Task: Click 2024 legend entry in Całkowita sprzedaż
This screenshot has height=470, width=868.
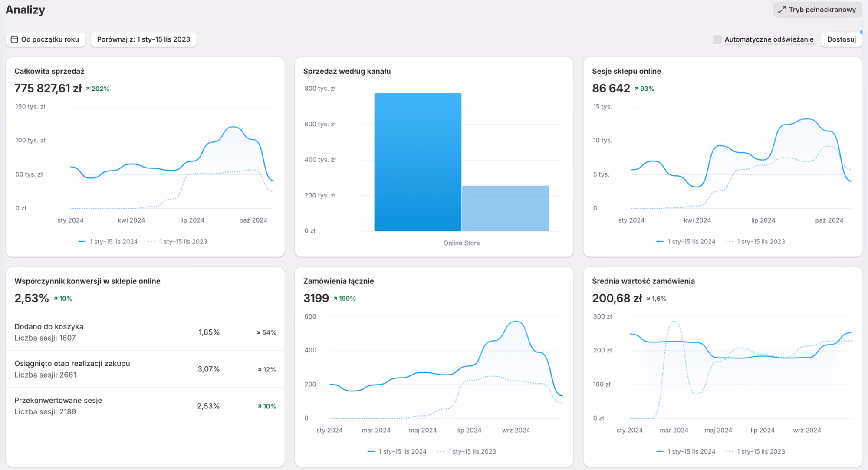Action: [108, 242]
